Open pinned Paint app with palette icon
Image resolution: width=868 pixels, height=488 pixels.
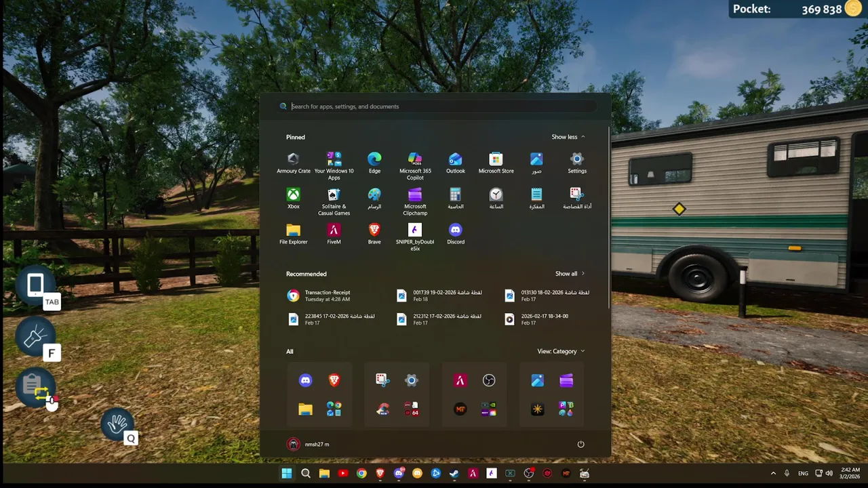pos(374,198)
